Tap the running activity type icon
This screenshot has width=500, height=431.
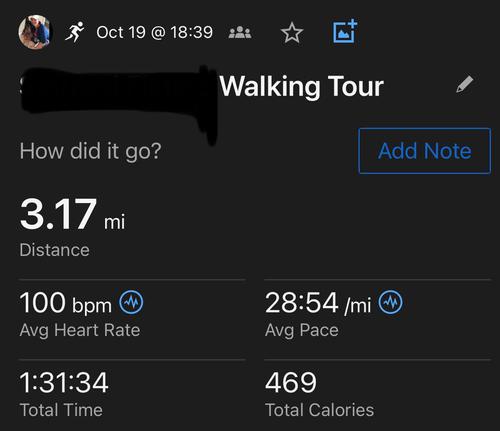pos(75,32)
